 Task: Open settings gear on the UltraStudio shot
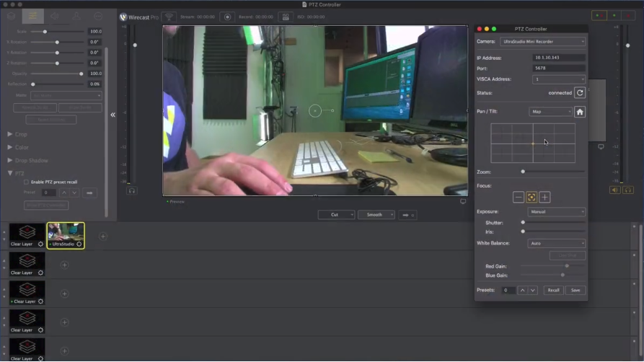[x=79, y=244]
